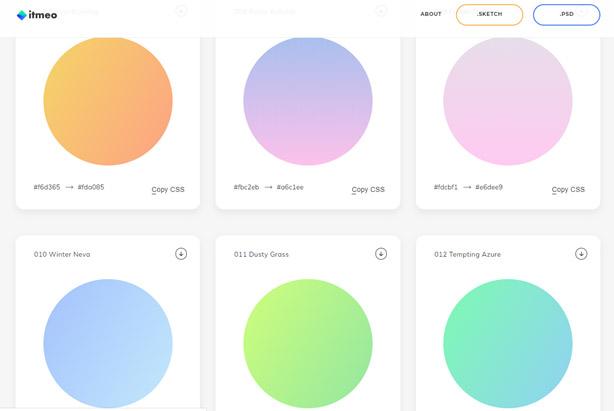
Task: Click the itmeo logo icon
Action: [22, 15]
